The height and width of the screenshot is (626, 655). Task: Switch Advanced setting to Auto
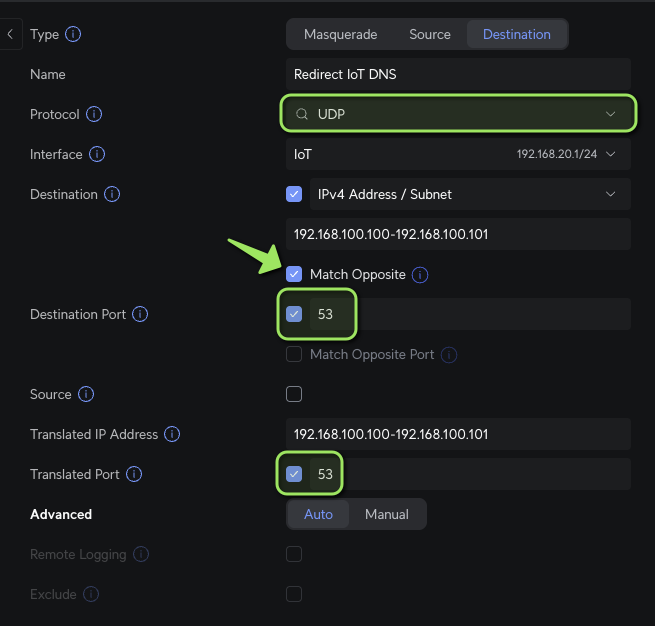(x=318, y=514)
